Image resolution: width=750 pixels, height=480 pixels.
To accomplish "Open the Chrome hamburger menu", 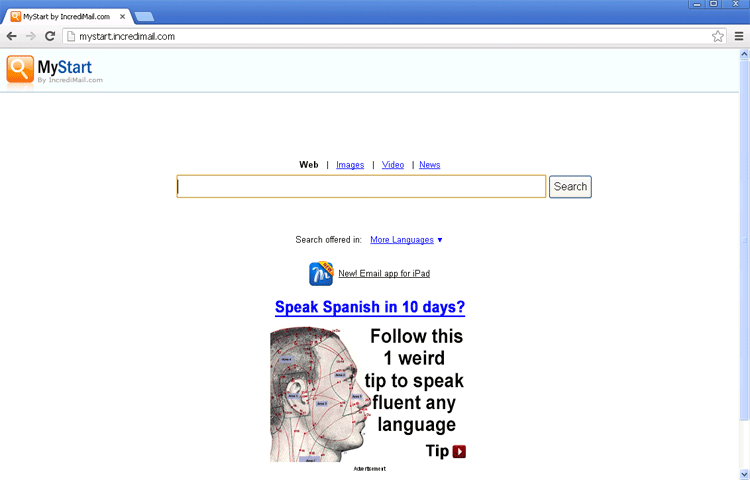I will click(738, 36).
